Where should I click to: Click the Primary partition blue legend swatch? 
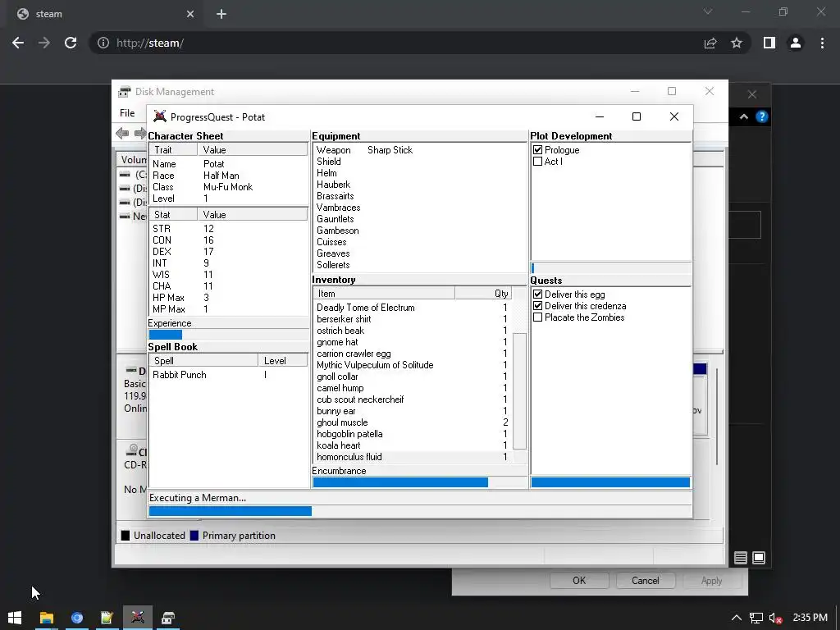(194, 536)
